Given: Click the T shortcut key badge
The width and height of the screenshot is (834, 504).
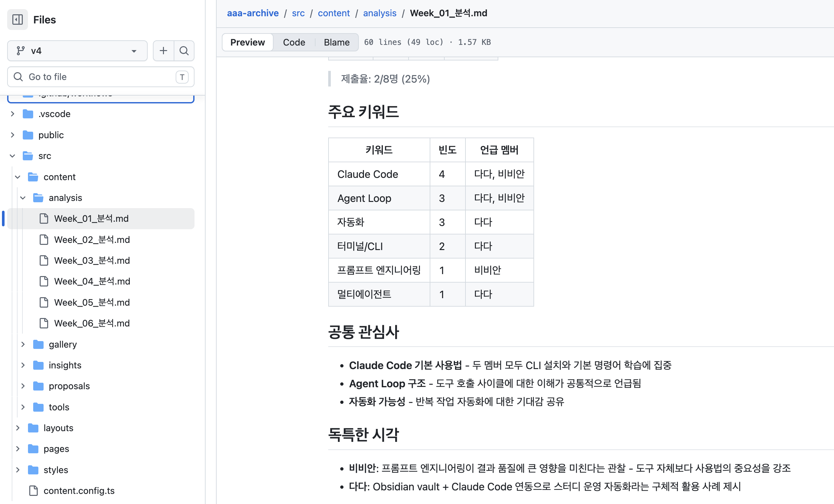Looking at the screenshot, I should click(x=182, y=77).
